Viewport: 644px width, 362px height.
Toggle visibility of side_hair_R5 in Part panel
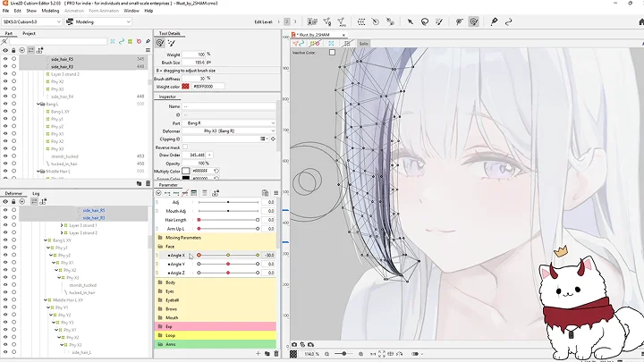point(5,59)
